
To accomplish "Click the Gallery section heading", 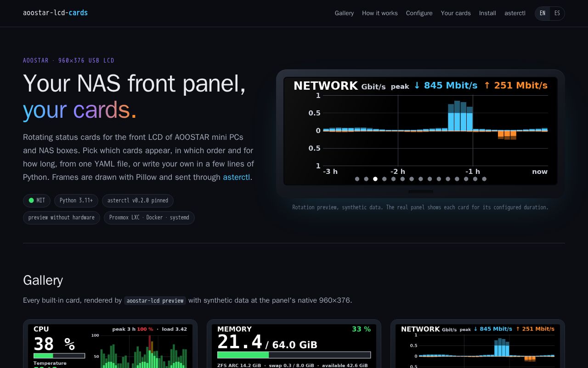I will click(43, 280).
